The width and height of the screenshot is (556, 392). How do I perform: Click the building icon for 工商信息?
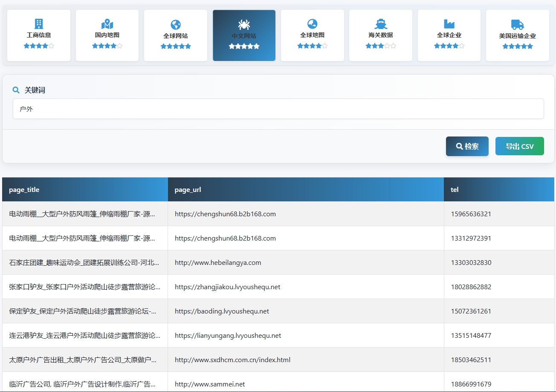point(39,24)
